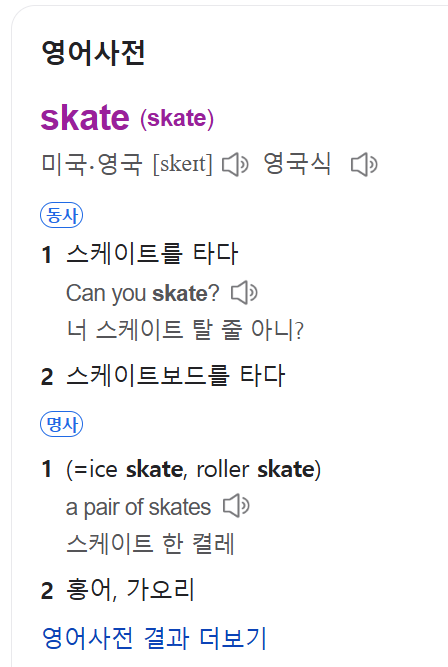Open the 스케이트보드를 타다 definition
Image resolution: width=448 pixels, height=667 pixels.
(x=176, y=376)
